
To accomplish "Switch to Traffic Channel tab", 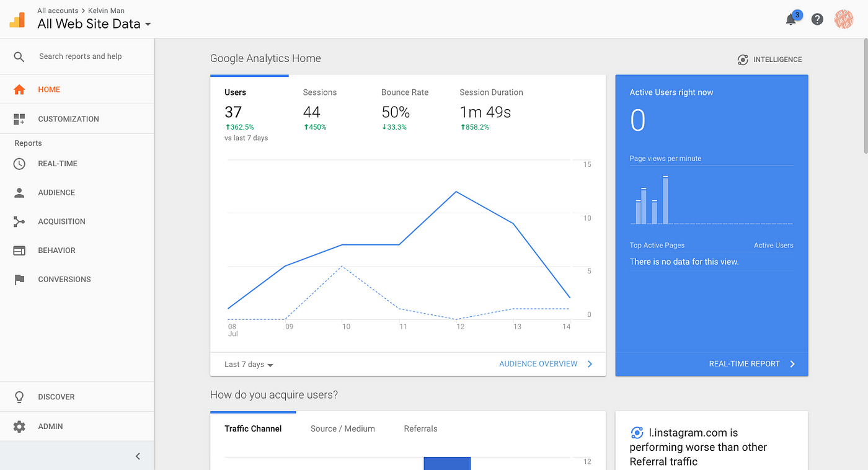I will 253,428.
